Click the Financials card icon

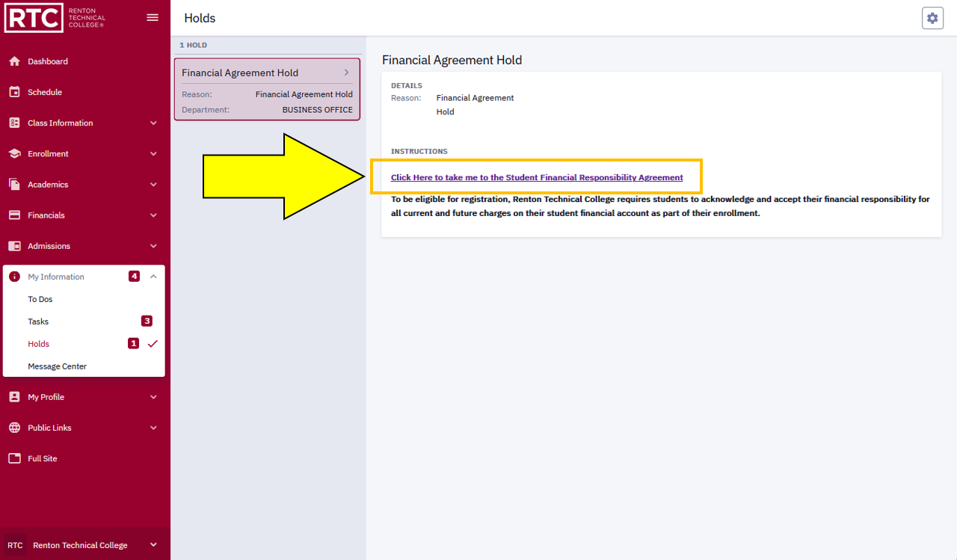click(14, 215)
